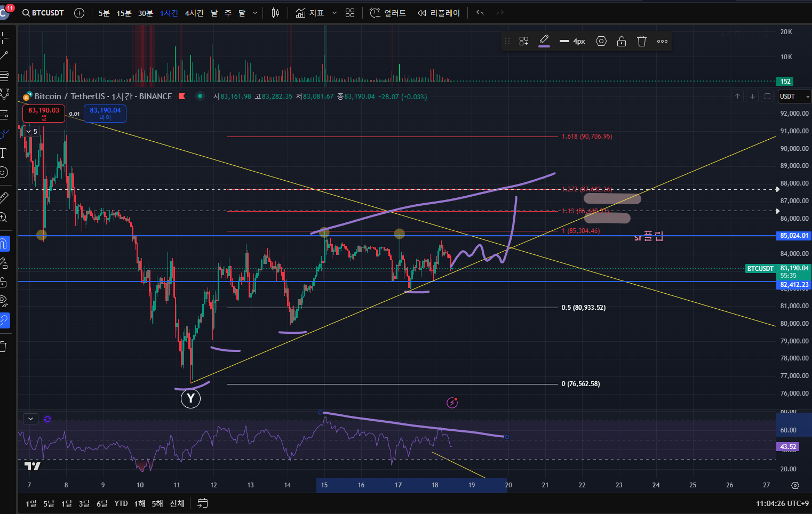Select the ruler measure tool
The image size is (812, 514).
point(4,197)
